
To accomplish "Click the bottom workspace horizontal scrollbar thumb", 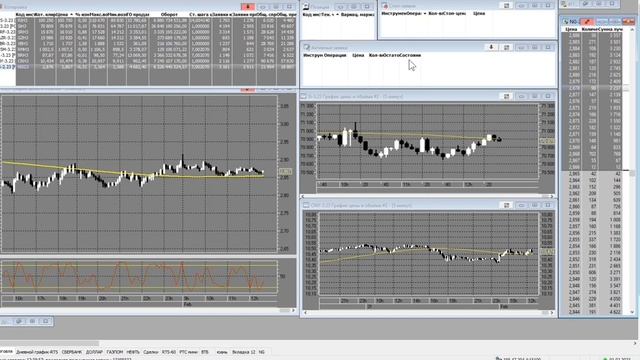I will [x=49, y=343].
